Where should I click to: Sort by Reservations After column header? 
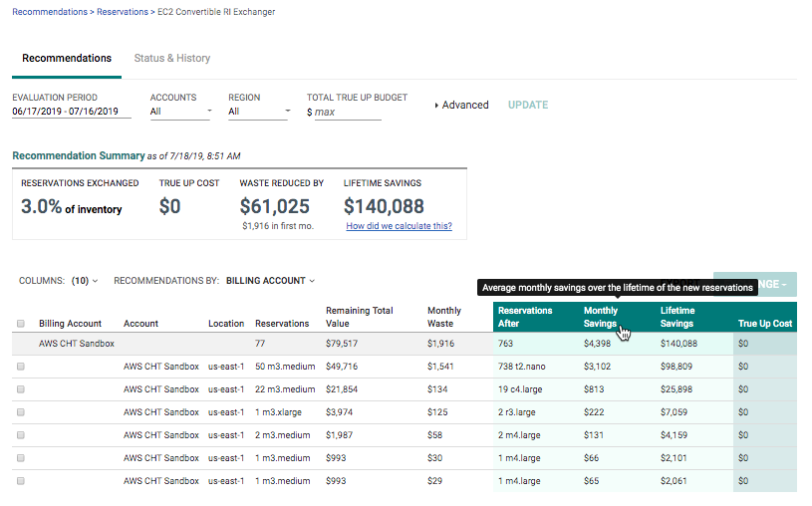[525, 317]
